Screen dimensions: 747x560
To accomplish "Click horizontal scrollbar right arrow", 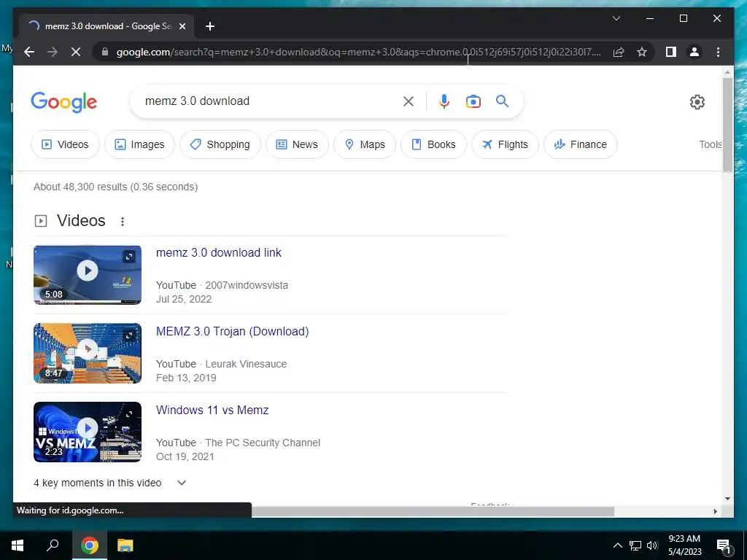I will coord(715,511).
